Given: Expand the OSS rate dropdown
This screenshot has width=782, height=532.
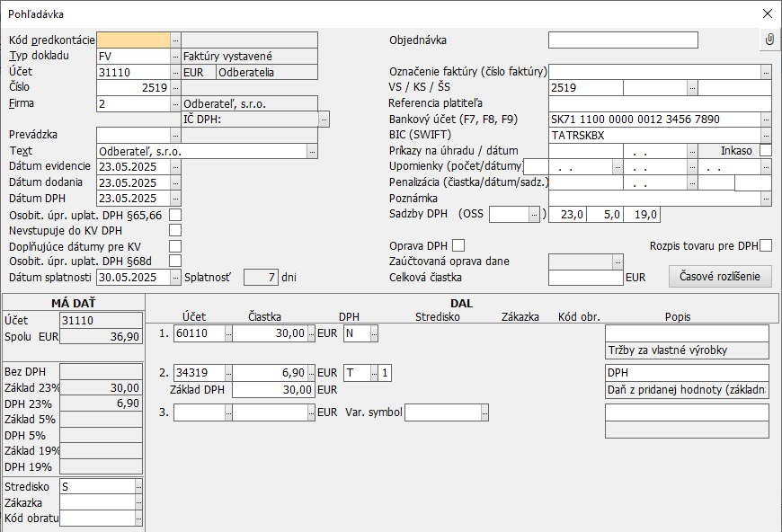Looking at the screenshot, I should coord(534,214).
